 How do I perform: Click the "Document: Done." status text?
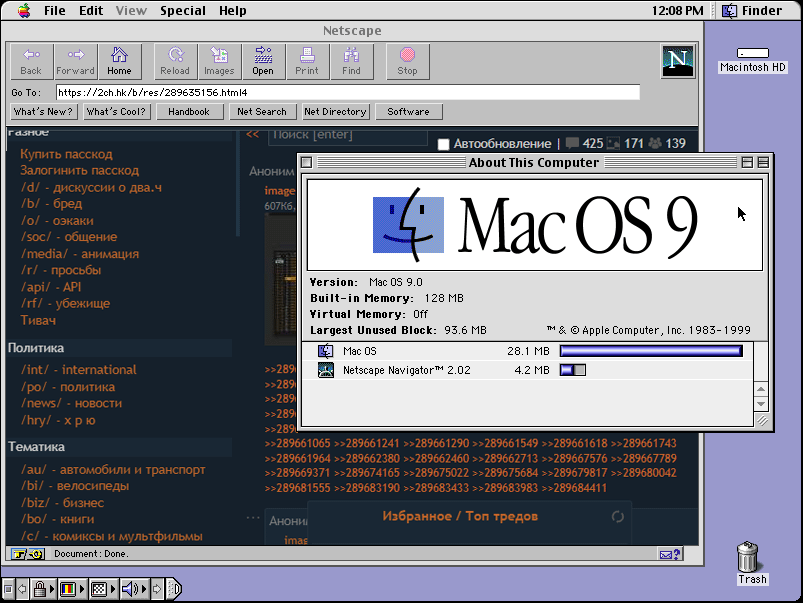click(91, 554)
